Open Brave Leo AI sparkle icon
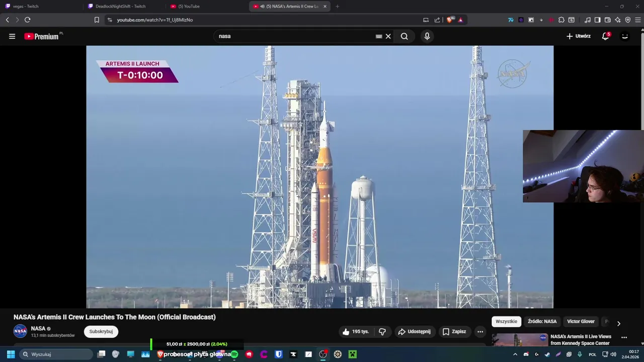The width and height of the screenshot is (644, 362). tap(618, 20)
